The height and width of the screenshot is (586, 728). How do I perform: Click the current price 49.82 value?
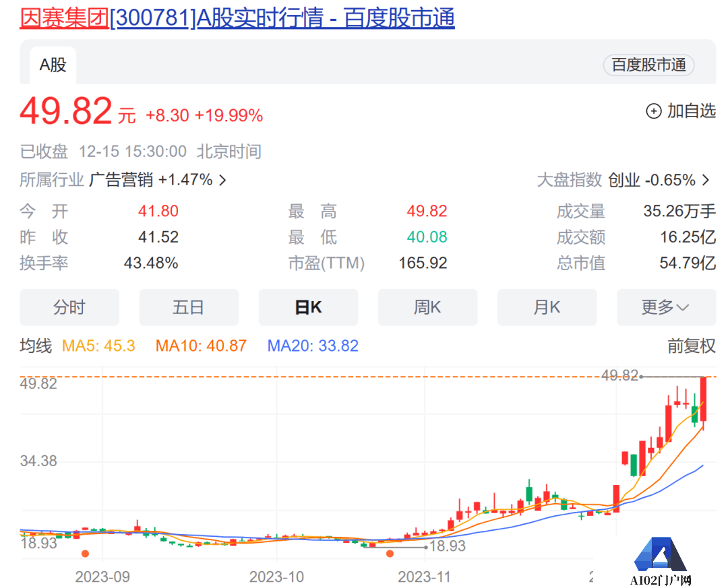pos(66,111)
